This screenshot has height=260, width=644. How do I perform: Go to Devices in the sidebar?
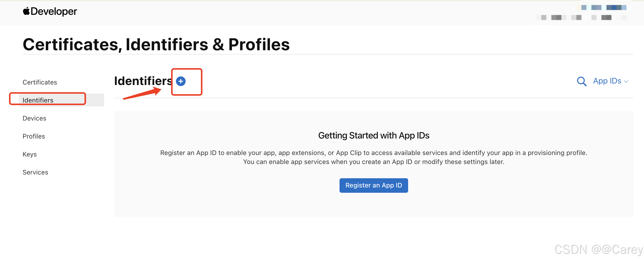click(34, 118)
